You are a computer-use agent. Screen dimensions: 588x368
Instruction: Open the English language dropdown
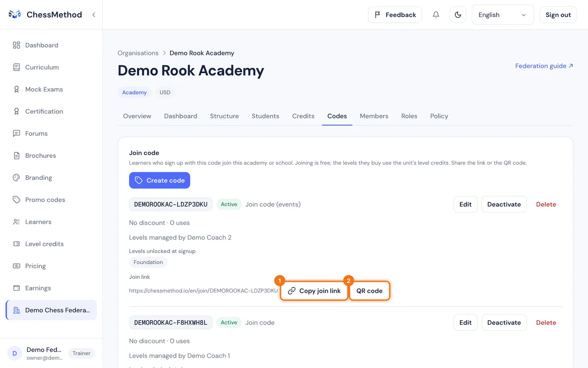point(503,15)
